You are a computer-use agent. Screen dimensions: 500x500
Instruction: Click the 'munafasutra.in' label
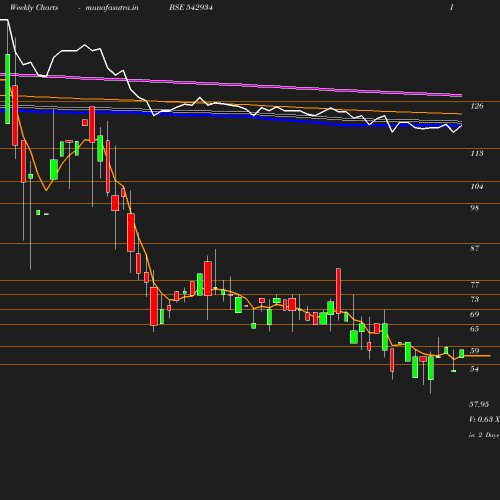(112, 7)
